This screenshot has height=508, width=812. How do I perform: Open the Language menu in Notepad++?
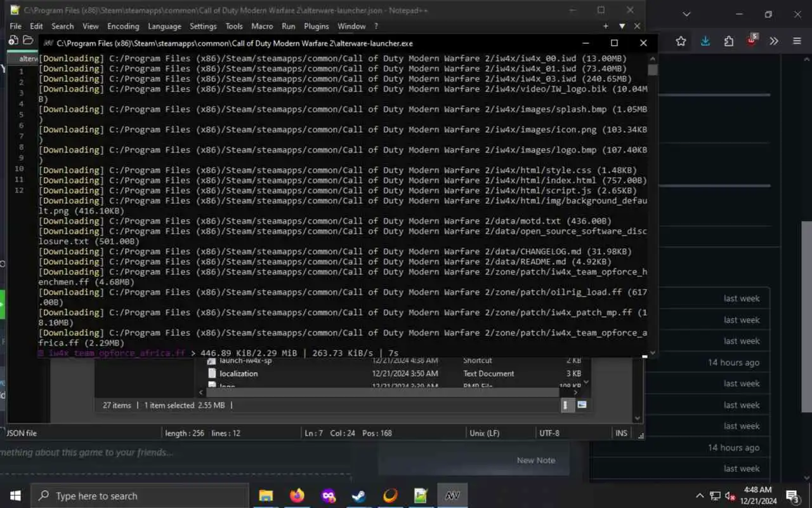coord(164,26)
